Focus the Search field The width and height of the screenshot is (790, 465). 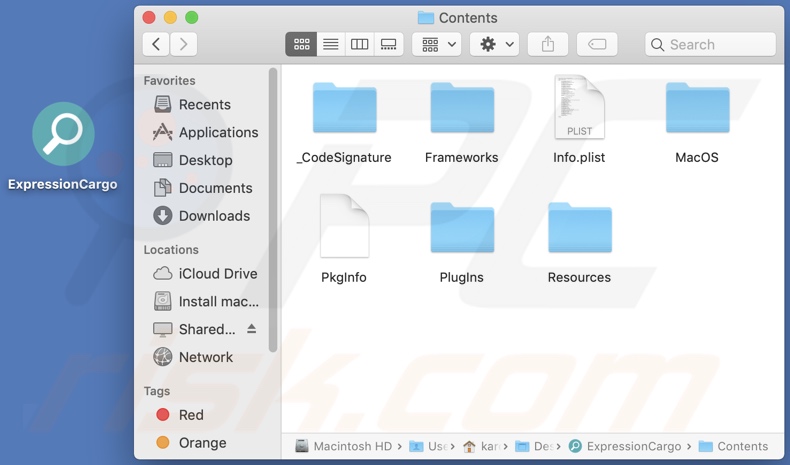point(710,44)
